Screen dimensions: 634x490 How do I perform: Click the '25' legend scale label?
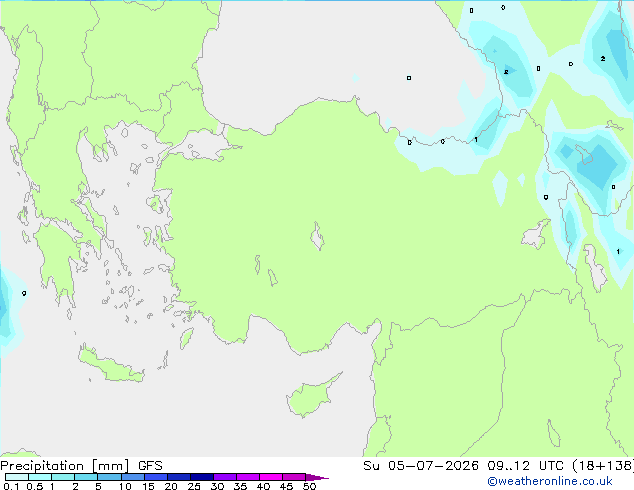pos(194,486)
